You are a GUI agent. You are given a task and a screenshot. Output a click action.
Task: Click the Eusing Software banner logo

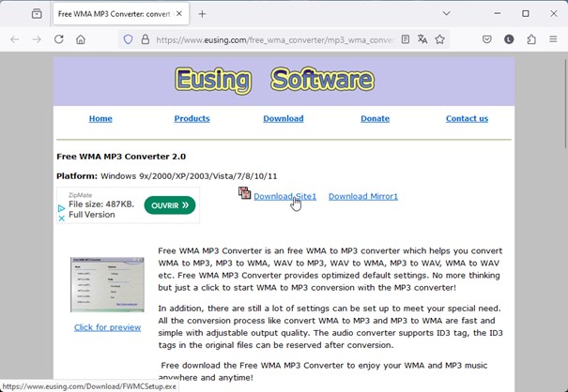[x=274, y=80]
